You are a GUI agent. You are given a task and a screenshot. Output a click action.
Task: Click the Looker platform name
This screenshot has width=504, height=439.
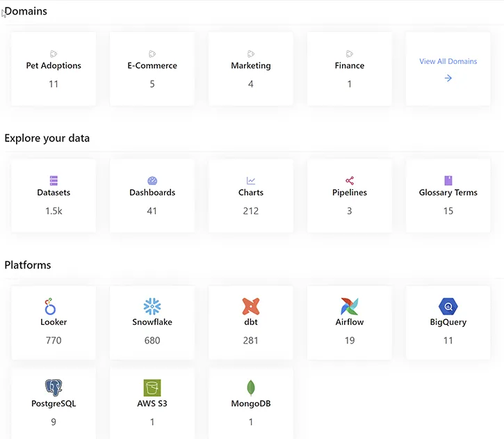point(54,322)
